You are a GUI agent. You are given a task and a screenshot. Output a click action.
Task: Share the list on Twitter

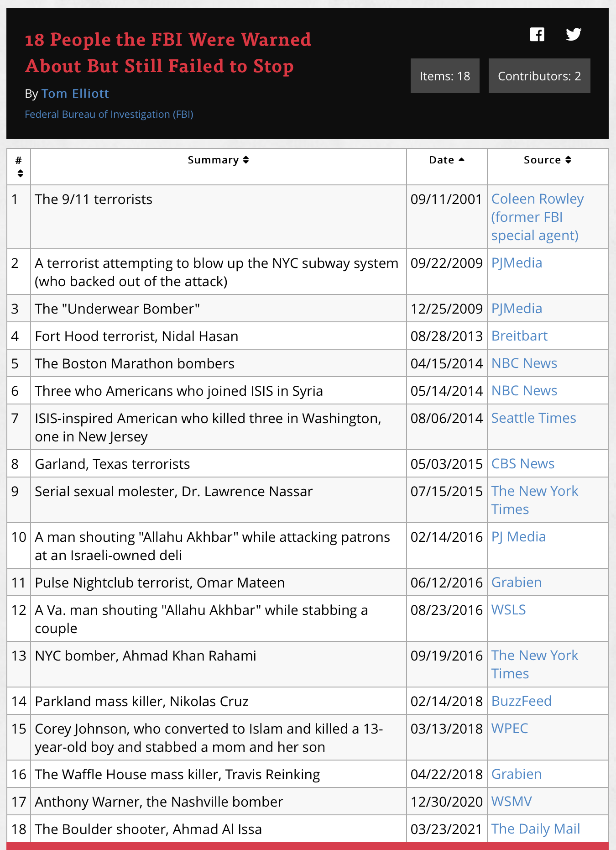[574, 34]
